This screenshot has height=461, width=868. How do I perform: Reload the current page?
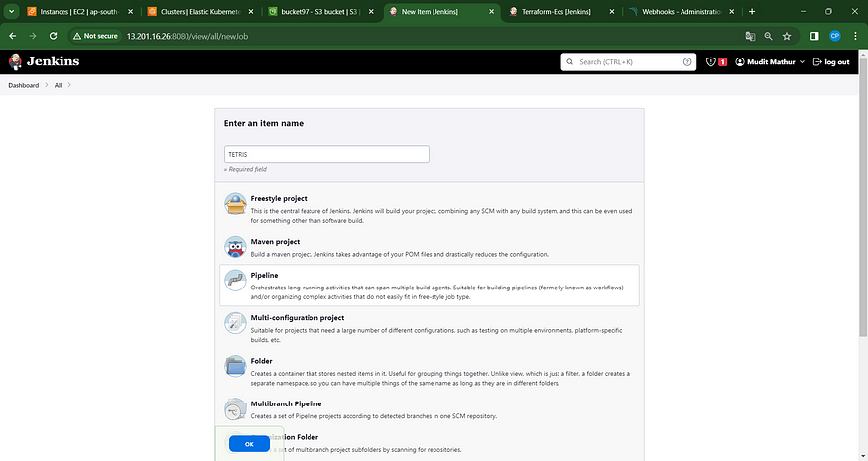click(x=54, y=36)
